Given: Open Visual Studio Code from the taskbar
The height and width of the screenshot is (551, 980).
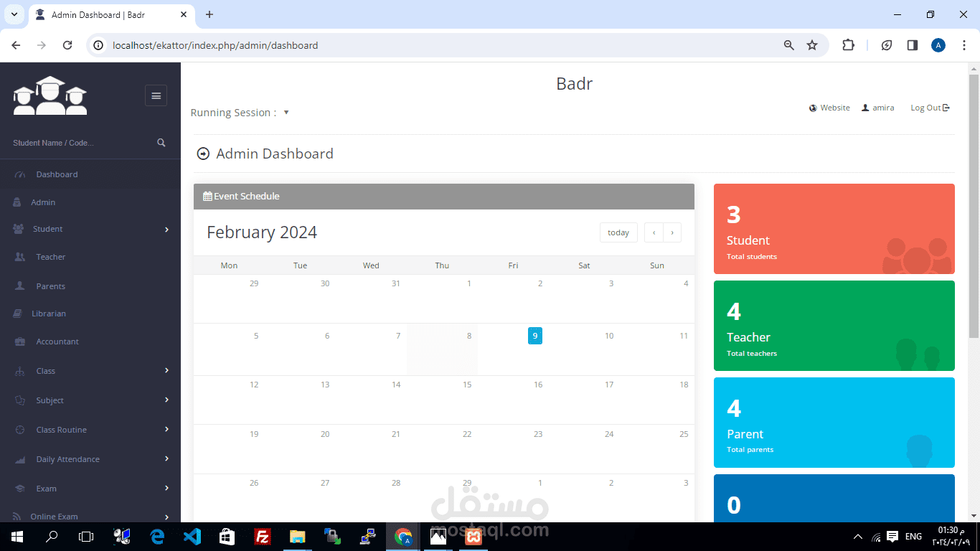Looking at the screenshot, I should [x=192, y=537].
